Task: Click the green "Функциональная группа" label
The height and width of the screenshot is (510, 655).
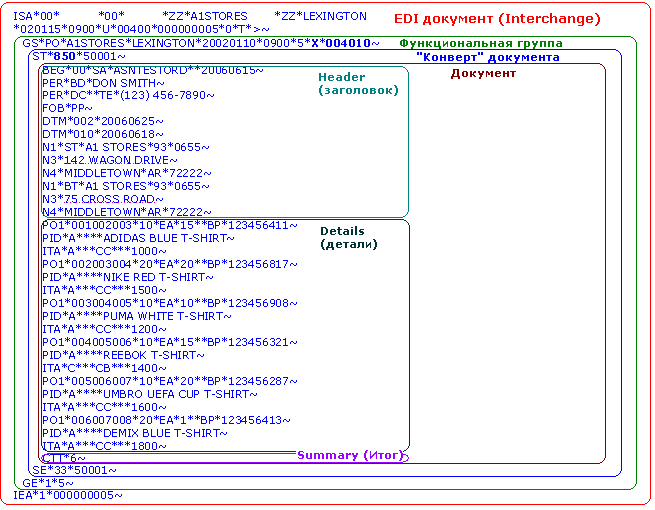Action: [480, 44]
